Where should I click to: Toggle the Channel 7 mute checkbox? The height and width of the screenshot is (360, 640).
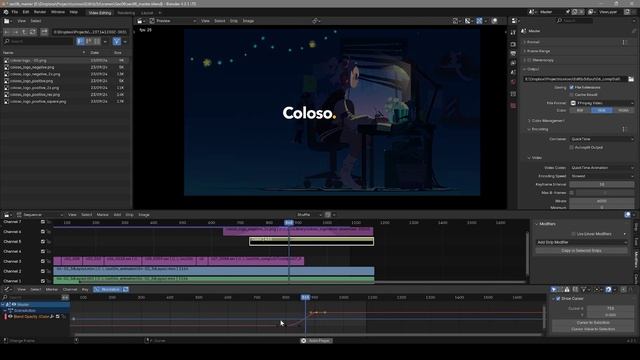(x=43, y=222)
